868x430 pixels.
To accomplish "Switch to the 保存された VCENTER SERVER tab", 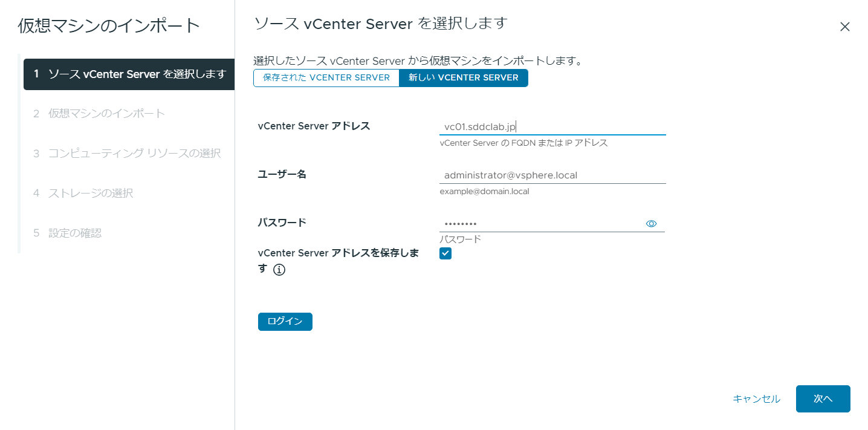I will [x=326, y=78].
